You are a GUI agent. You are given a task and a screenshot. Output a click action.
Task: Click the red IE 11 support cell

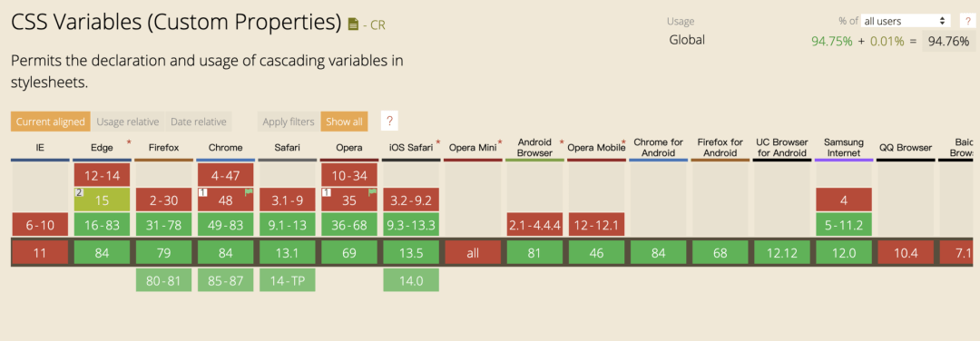40,253
